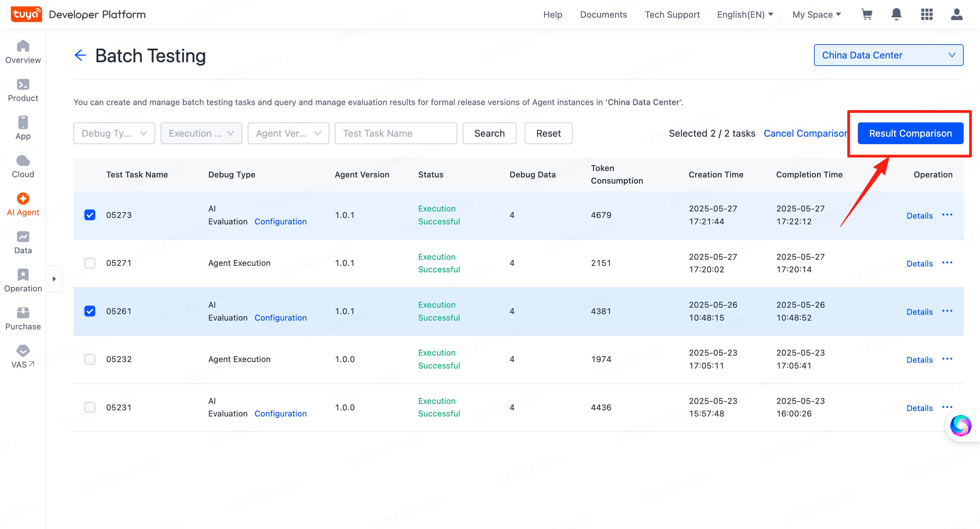
Task: Click the Reset button
Action: (x=548, y=133)
